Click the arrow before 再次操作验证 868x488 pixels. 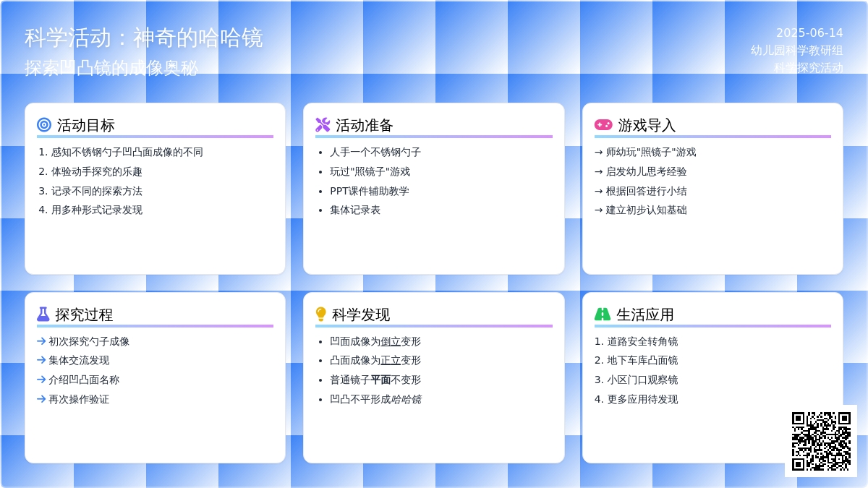41,399
